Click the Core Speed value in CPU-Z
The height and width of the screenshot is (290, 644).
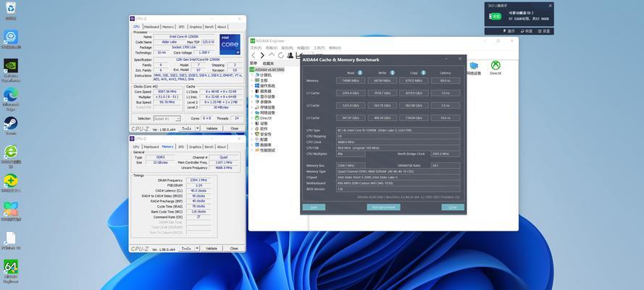point(167,91)
